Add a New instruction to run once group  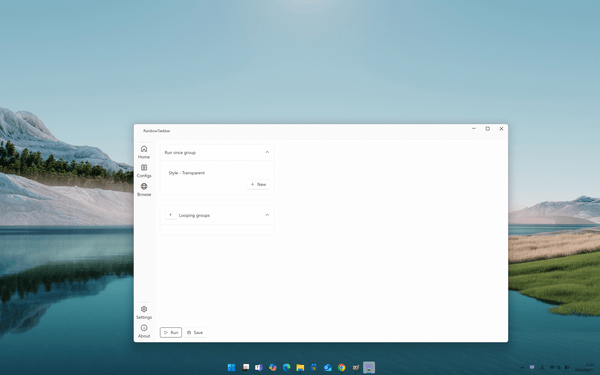[258, 184]
